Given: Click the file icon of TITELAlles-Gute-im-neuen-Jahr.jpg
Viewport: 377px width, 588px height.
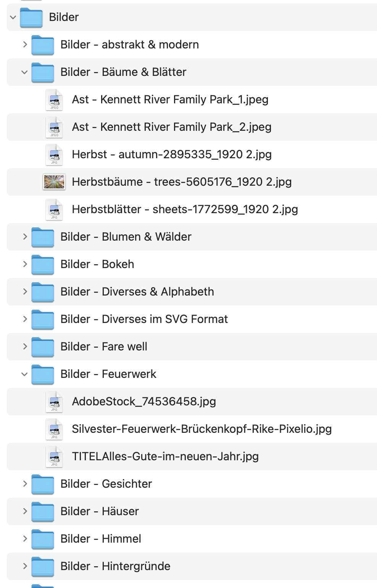Looking at the screenshot, I should click(x=54, y=456).
